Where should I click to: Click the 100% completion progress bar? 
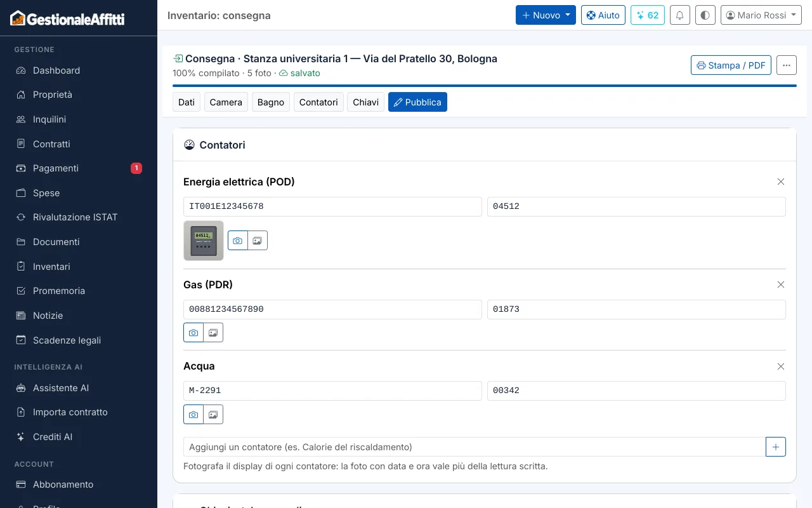coord(485,85)
